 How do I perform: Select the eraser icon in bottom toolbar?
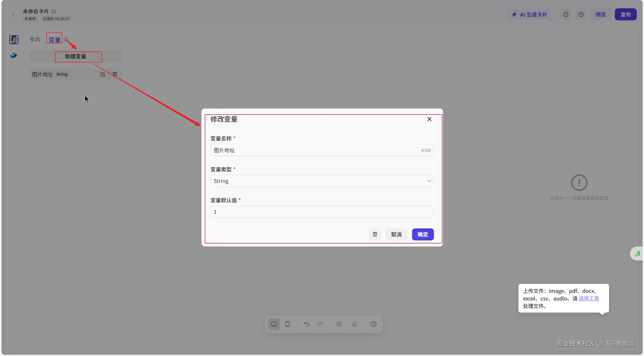coord(354,324)
